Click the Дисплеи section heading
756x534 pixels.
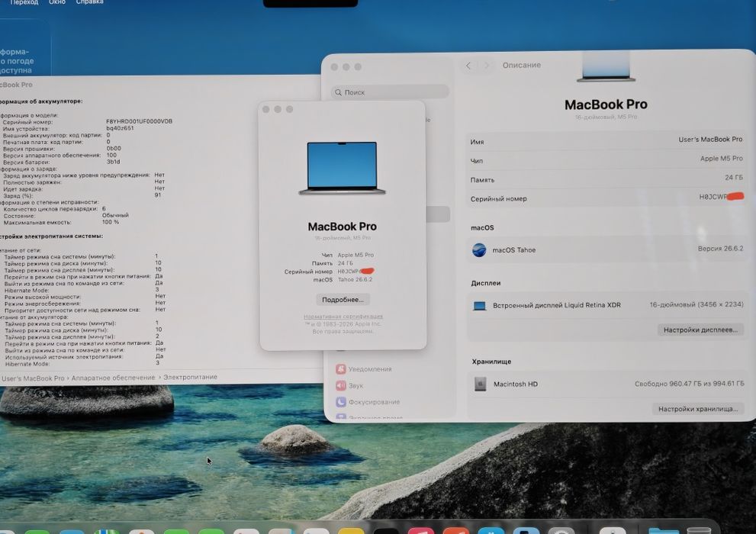pyautogui.click(x=485, y=283)
